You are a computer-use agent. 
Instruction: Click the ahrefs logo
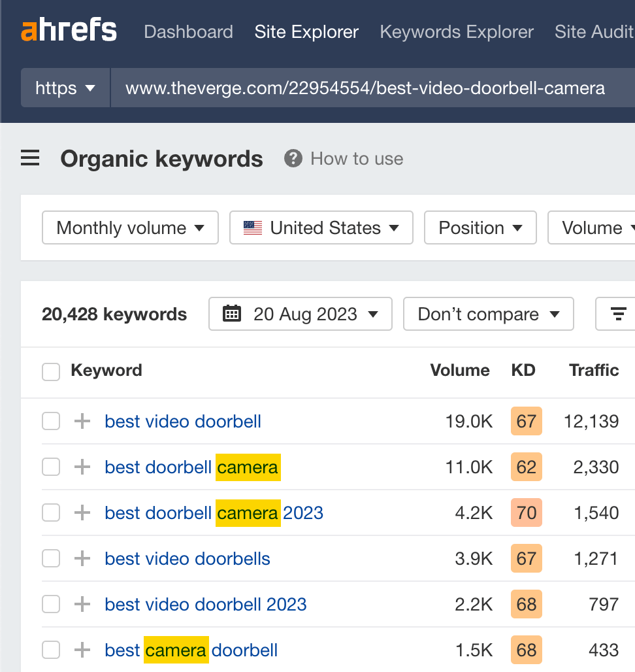coord(68,29)
